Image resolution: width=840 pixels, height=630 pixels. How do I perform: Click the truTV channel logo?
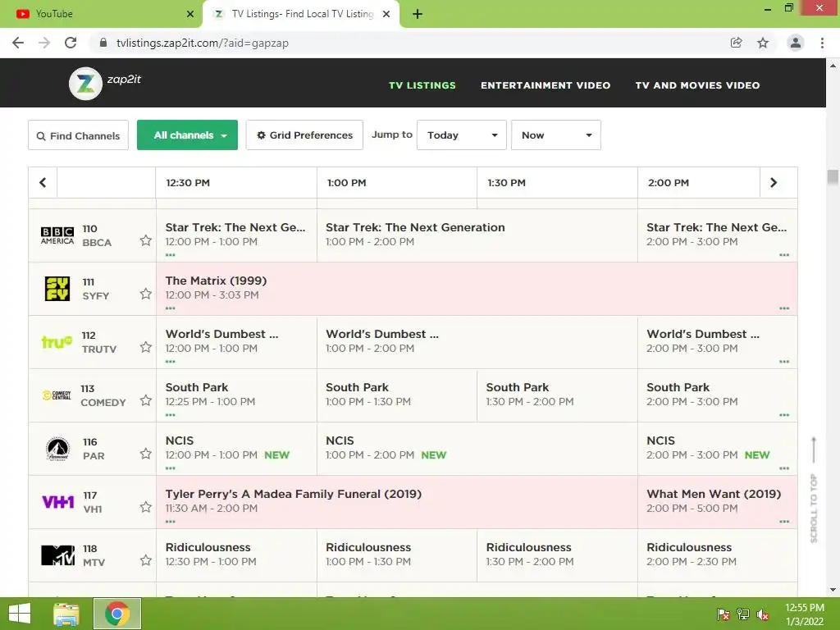coord(57,342)
